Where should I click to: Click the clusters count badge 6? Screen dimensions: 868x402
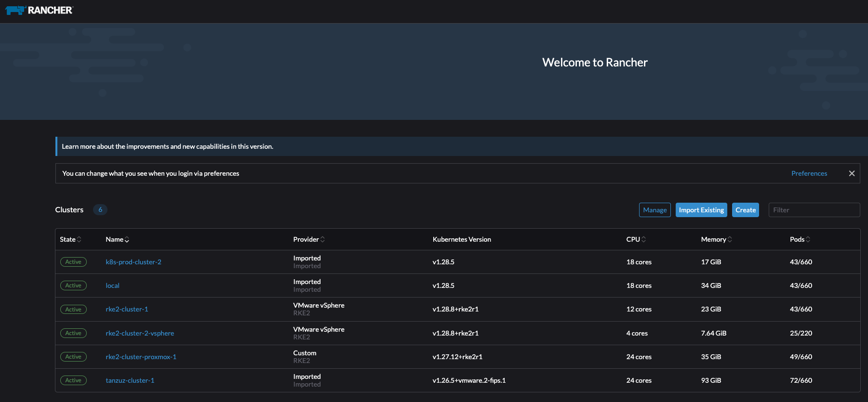(x=100, y=209)
